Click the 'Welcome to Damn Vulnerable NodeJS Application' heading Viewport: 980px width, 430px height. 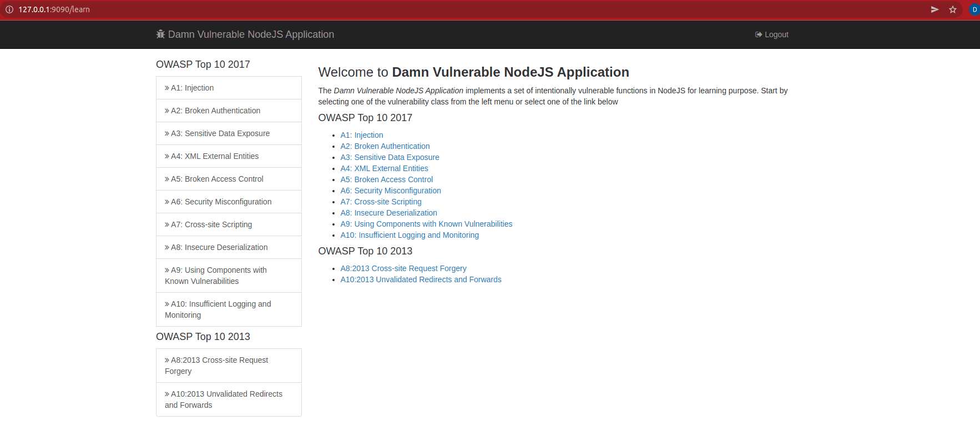point(473,72)
